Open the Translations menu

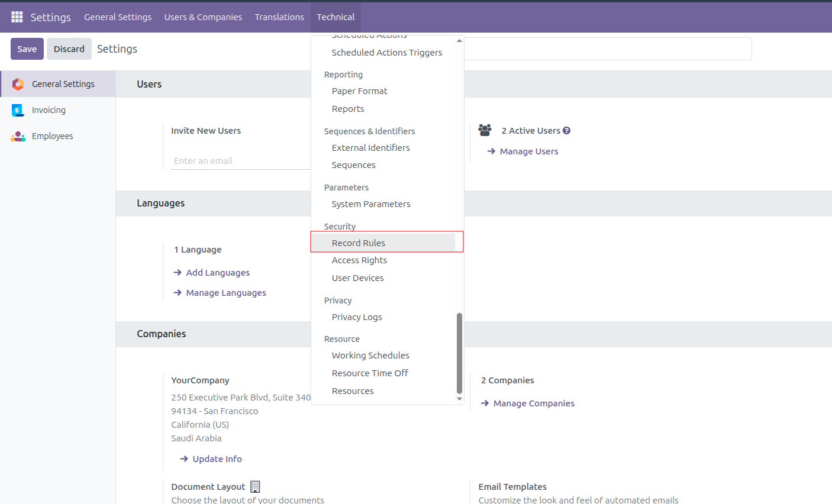[279, 17]
